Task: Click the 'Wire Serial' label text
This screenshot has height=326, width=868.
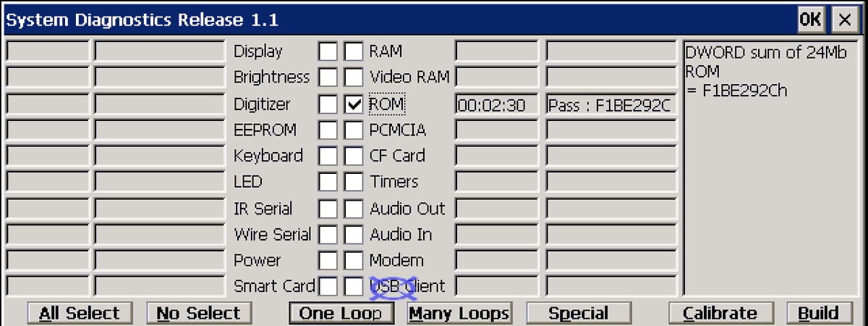Action: click(x=272, y=235)
